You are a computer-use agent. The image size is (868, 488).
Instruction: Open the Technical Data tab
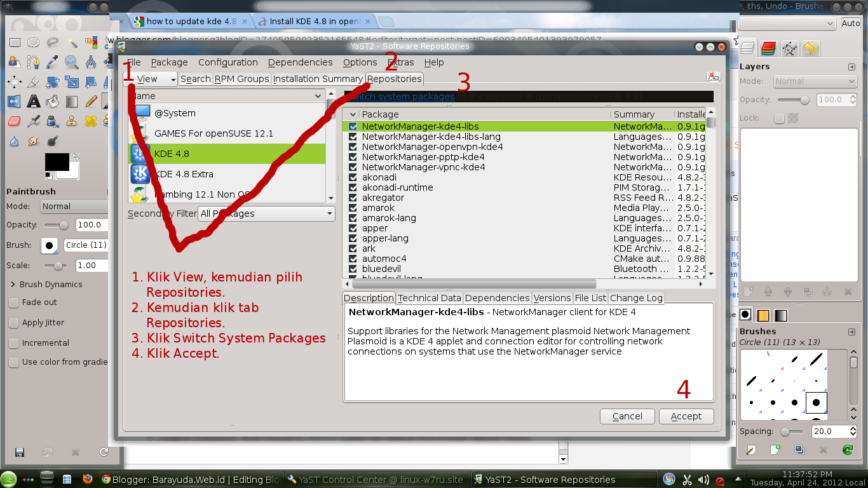point(430,298)
